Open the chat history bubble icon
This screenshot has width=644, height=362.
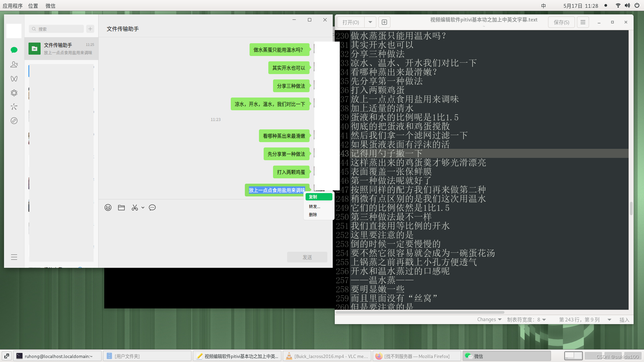tap(152, 207)
